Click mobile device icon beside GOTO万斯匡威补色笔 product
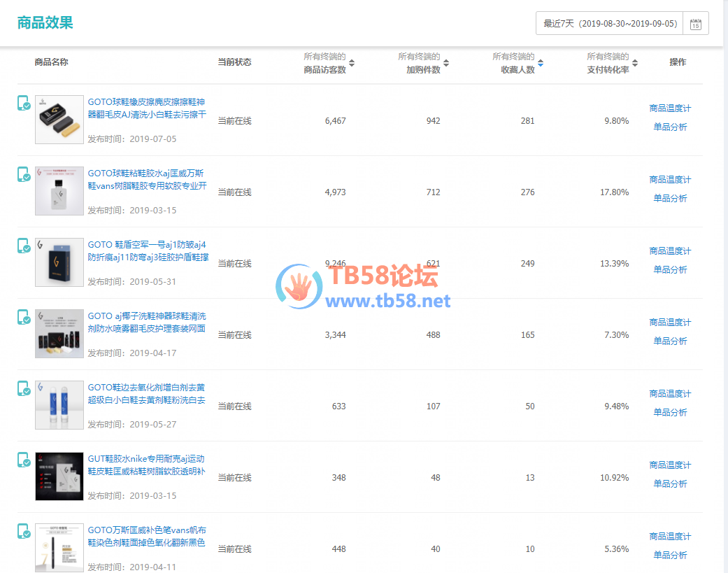 pyautogui.click(x=24, y=531)
